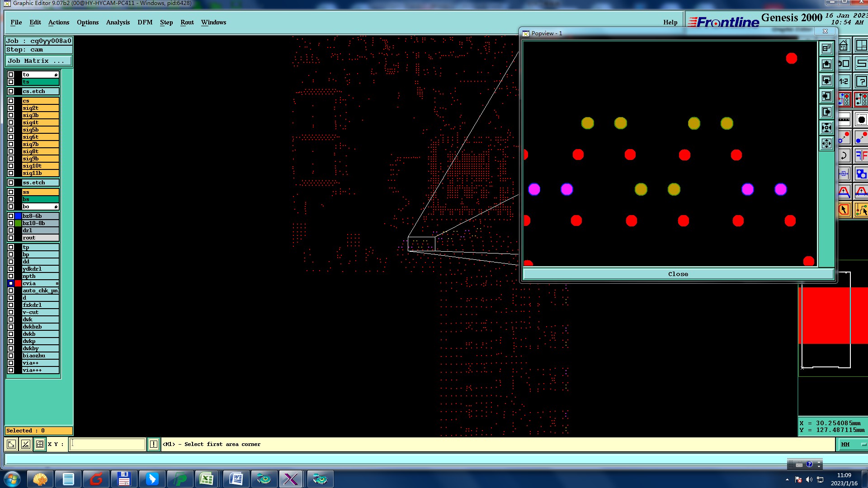
Task: Check the sig2t layer box
Action: pyautogui.click(x=11, y=108)
